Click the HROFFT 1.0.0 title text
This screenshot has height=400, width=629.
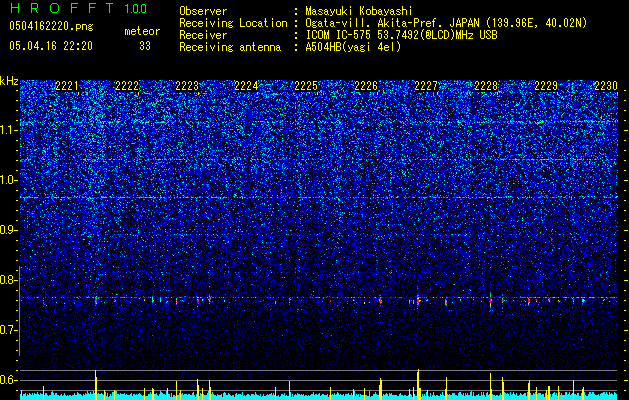tap(78, 8)
